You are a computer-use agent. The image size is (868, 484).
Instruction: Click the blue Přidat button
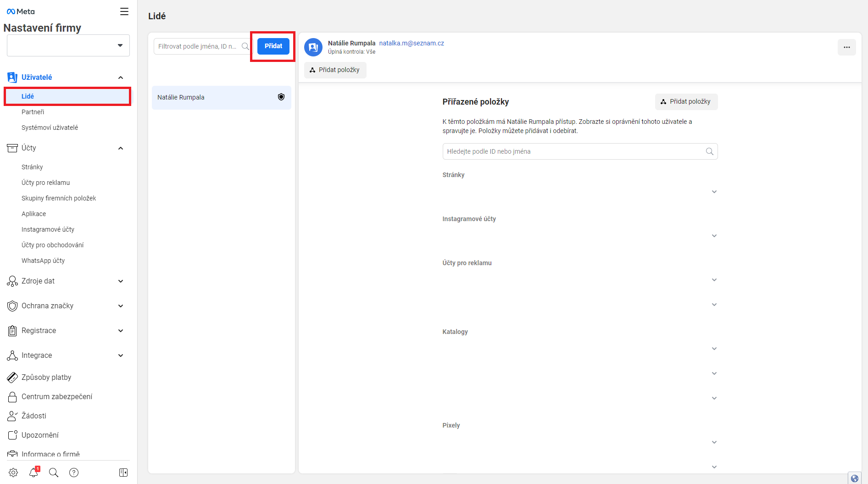tap(273, 46)
